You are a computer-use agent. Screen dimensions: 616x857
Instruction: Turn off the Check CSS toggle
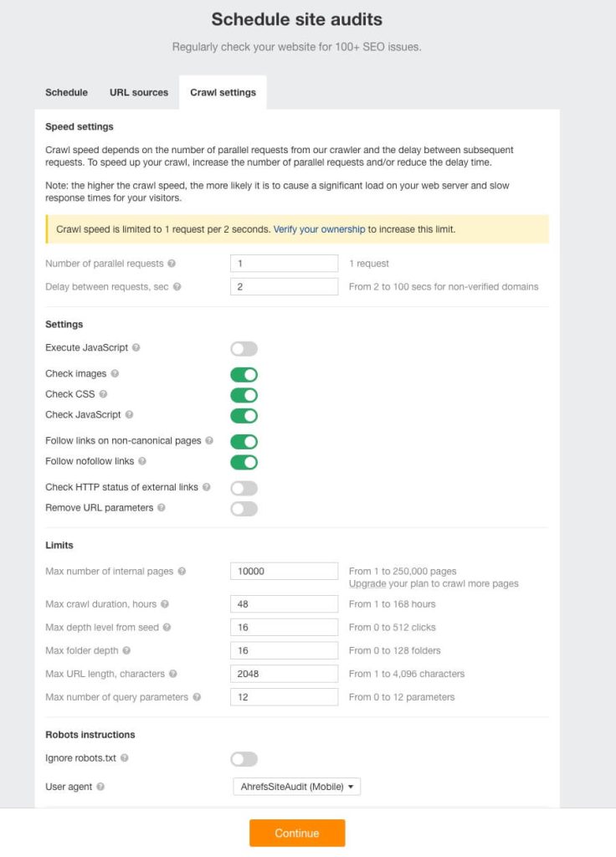click(x=244, y=395)
